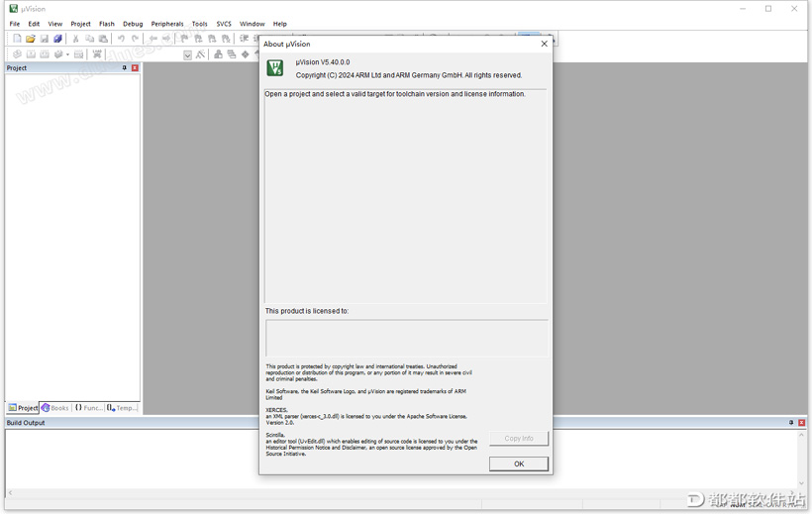This screenshot has width=812, height=514.
Task: Insert or remove a bookmark flag
Action: pyautogui.click(x=184, y=39)
